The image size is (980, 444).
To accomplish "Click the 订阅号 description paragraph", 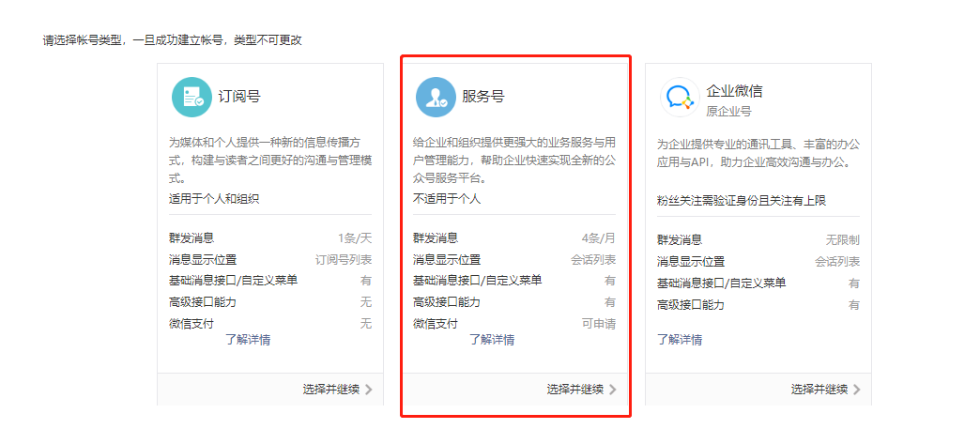I will coord(270,161).
